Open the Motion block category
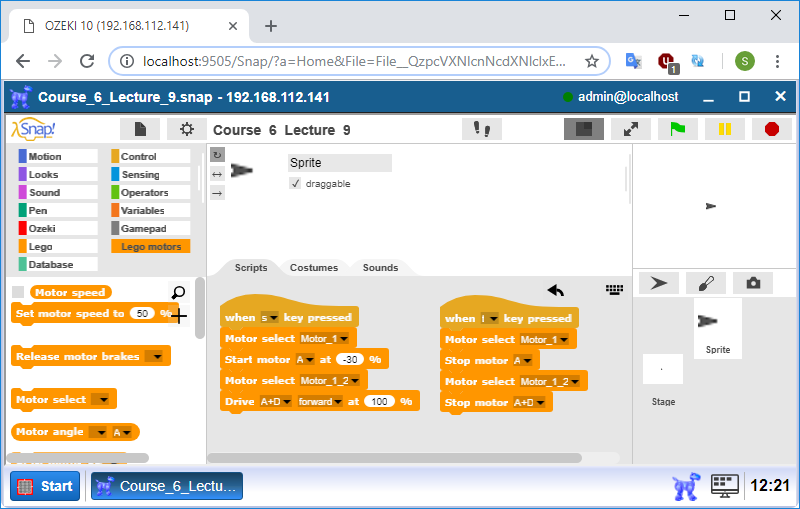Screen dimensions: 800x509 tap(58, 157)
